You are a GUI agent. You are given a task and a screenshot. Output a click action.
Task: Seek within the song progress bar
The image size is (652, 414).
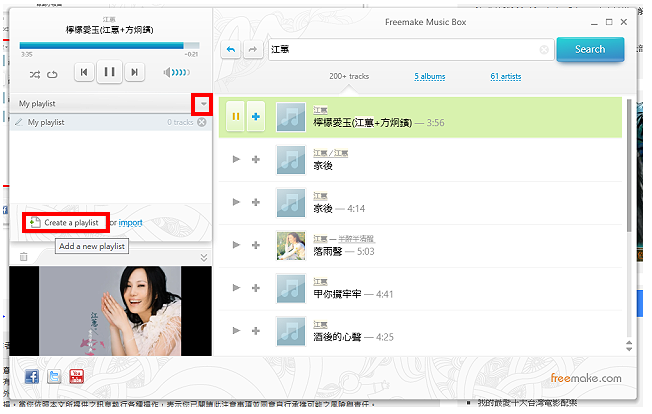point(109,45)
